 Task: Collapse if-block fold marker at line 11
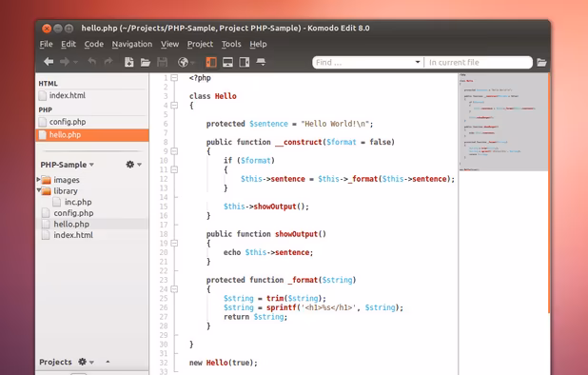click(x=174, y=169)
